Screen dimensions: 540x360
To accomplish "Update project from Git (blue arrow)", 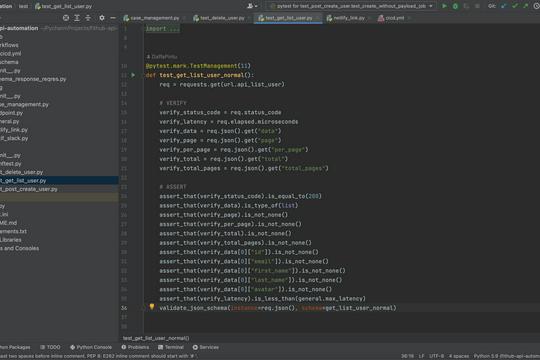I will pos(504,6).
